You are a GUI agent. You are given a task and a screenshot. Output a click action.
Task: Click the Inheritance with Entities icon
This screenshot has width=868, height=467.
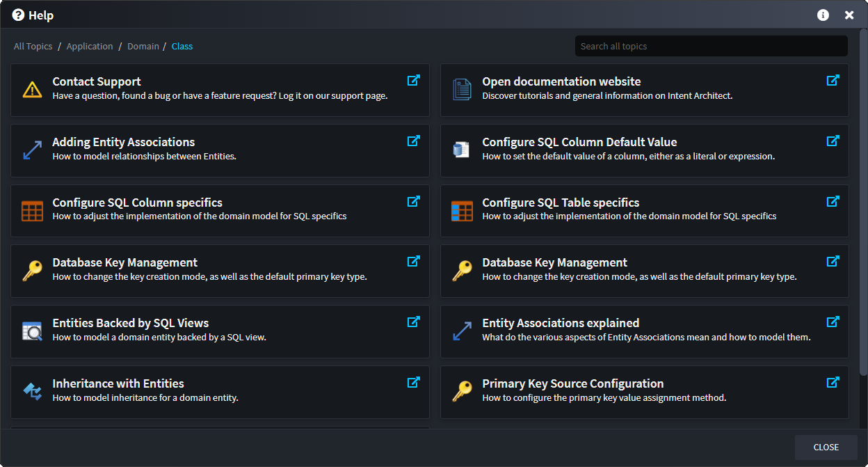(32, 392)
